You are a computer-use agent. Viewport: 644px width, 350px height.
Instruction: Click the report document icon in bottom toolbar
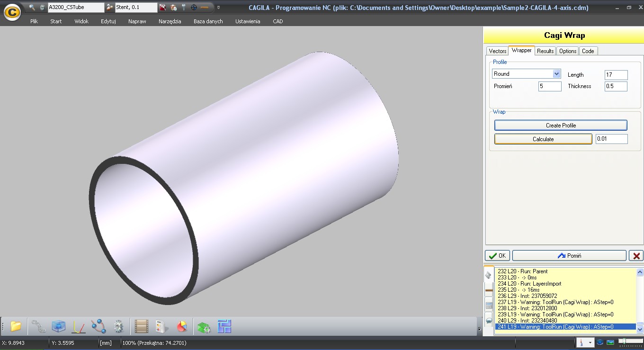coord(162,326)
